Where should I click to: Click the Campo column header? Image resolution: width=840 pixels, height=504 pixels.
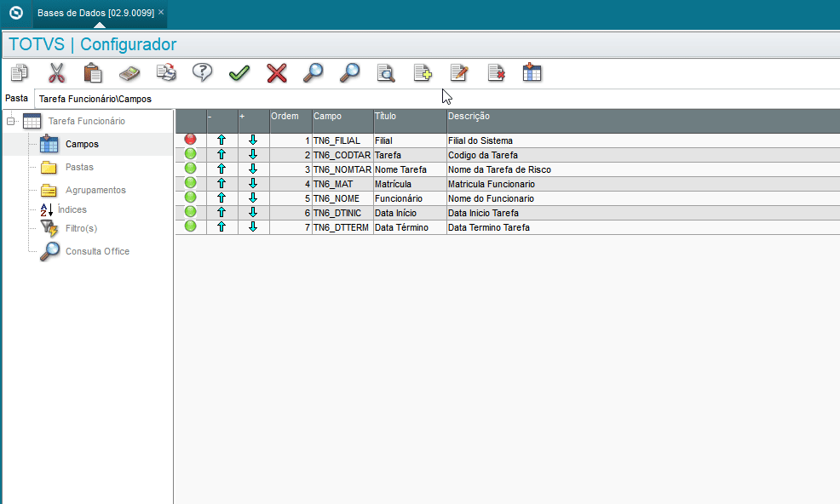coord(342,121)
